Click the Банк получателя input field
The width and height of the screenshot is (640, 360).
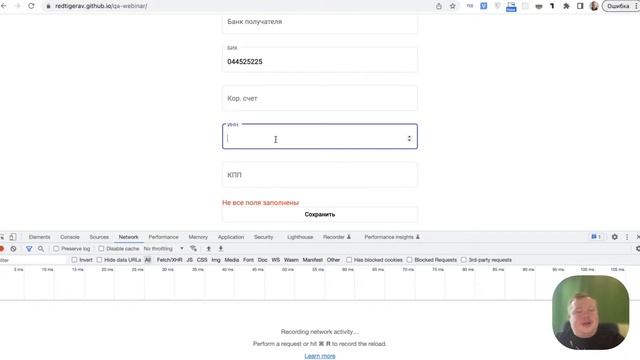pyautogui.click(x=320, y=24)
